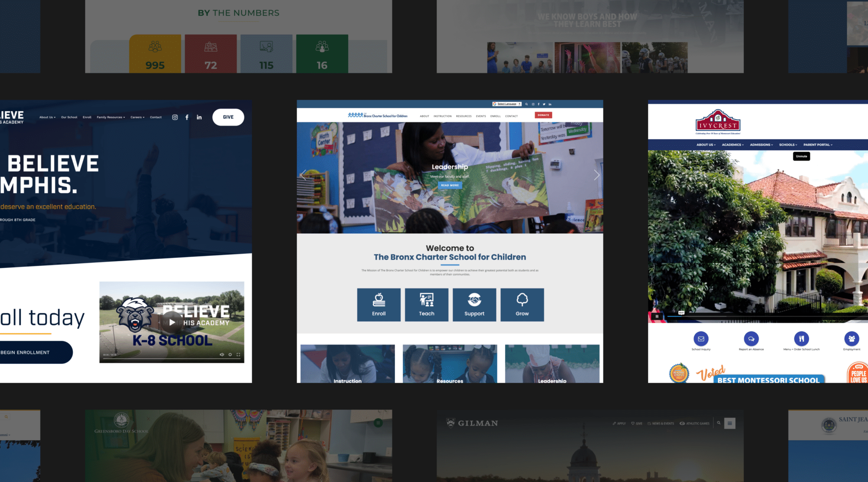Expand the Careers dropdown on Believe Memphis
The width and height of the screenshot is (868, 482).
click(x=138, y=117)
